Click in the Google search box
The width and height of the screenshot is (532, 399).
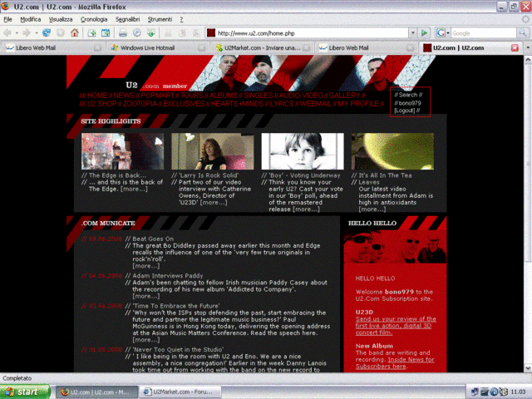coord(483,33)
